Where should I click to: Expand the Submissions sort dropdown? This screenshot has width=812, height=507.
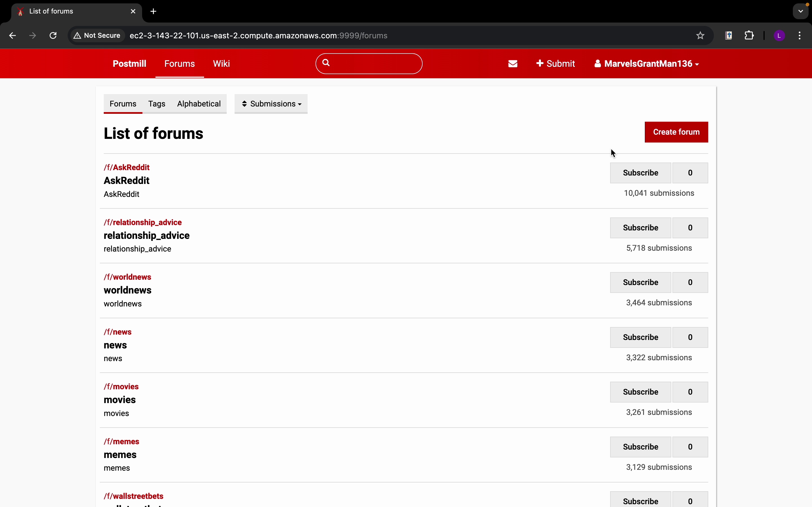click(x=271, y=104)
